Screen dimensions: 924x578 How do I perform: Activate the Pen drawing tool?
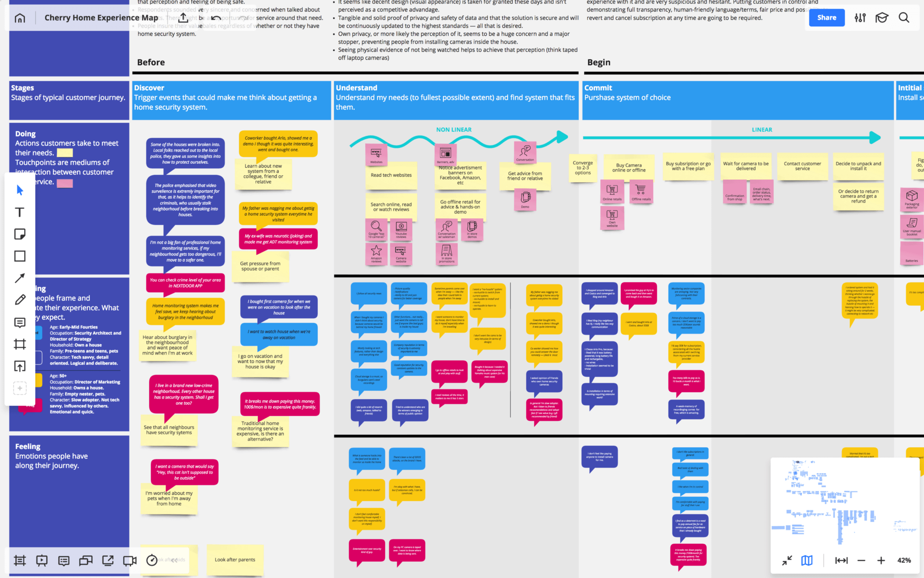coord(20,300)
